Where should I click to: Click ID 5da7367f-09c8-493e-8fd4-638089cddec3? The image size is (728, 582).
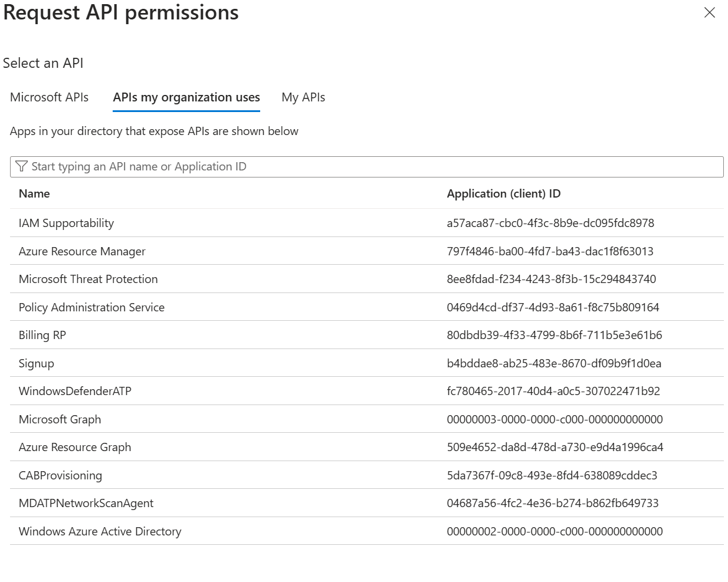click(552, 475)
